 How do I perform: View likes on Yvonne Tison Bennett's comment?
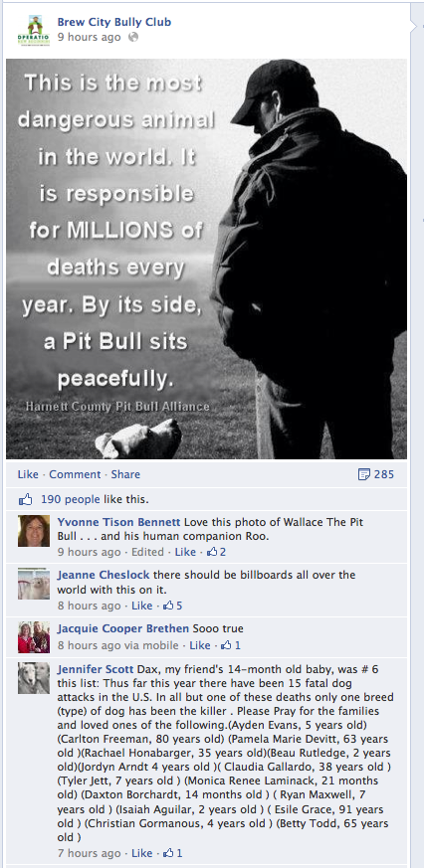tap(216, 552)
